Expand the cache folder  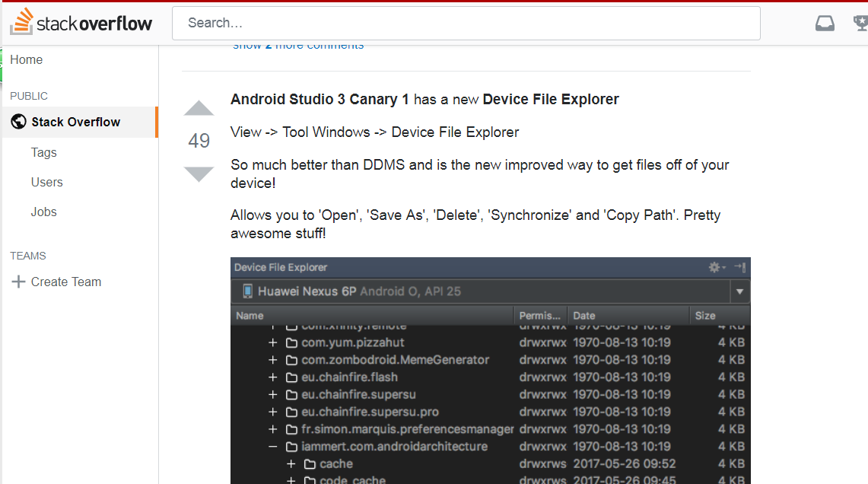291,464
